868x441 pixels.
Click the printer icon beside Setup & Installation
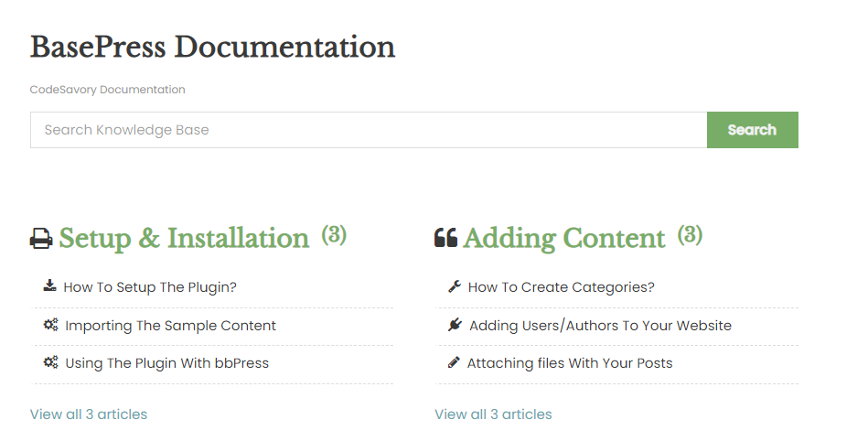pos(41,239)
